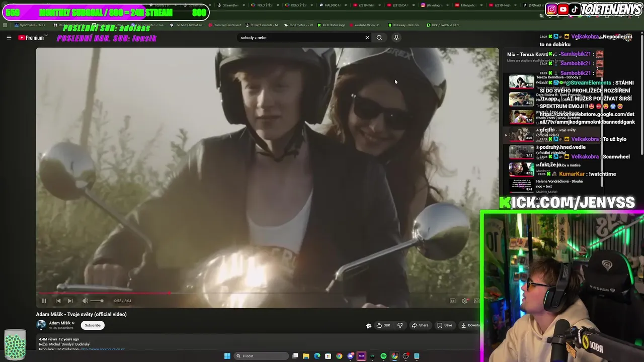Viewport: 644px width, 362px height.
Task: Share the video
Action: [x=420, y=325]
